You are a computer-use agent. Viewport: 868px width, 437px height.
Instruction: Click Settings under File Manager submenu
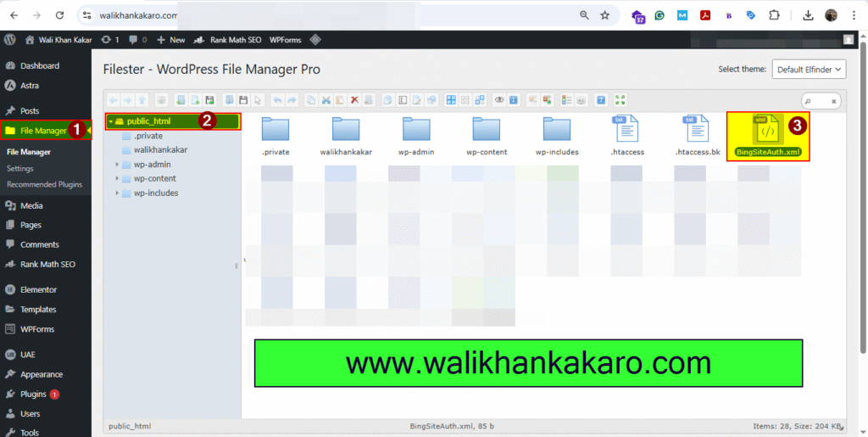pyautogui.click(x=20, y=168)
